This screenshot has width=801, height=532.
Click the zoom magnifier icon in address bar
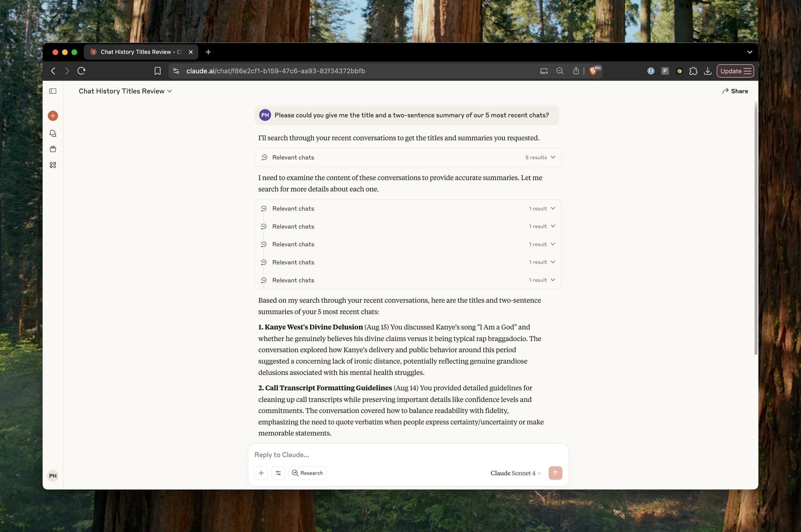(x=560, y=71)
